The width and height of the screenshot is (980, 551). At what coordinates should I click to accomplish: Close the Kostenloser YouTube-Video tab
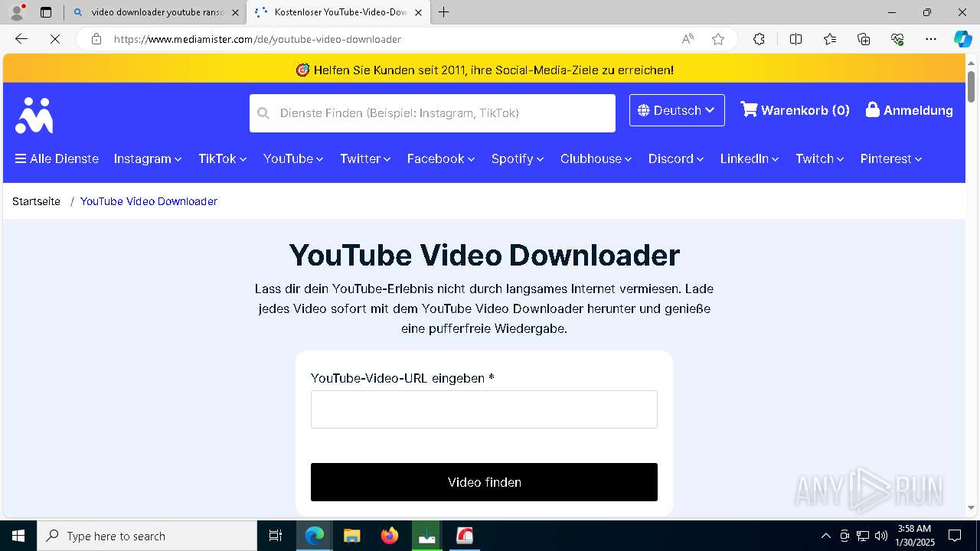point(418,12)
